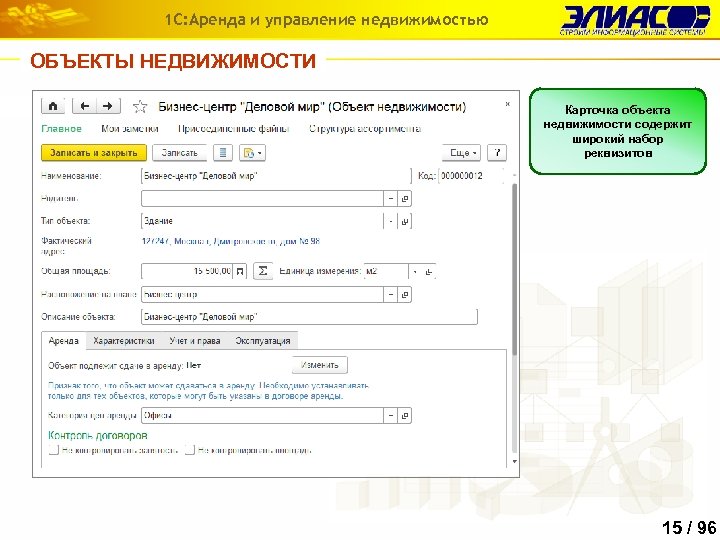Click the sigma sum button beside area
Image resolution: width=720 pixels, height=540 pixels.
[263, 271]
